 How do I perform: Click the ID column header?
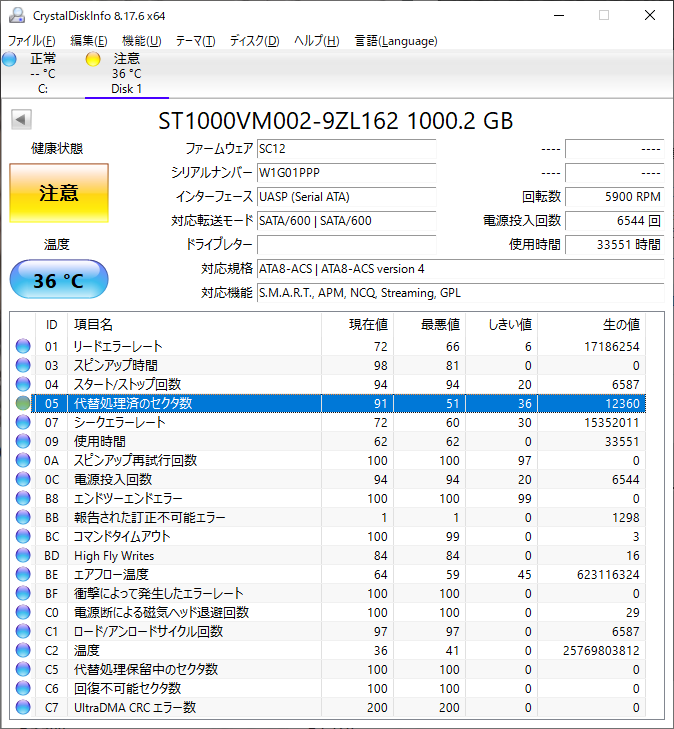[x=52, y=325]
